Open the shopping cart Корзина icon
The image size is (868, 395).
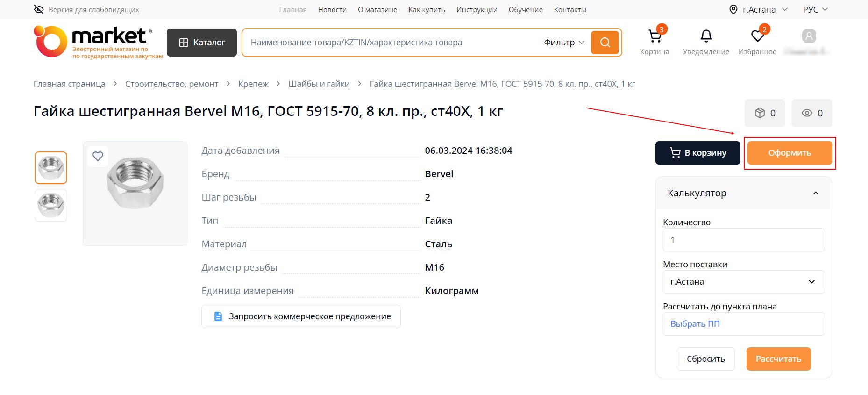(x=655, y=37)
